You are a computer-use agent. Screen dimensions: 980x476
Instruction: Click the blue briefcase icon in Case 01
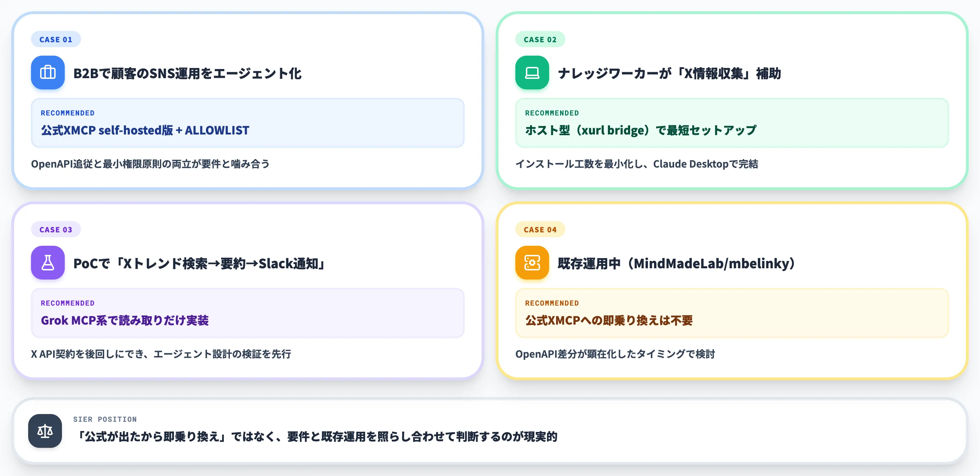tap(48, 72)
